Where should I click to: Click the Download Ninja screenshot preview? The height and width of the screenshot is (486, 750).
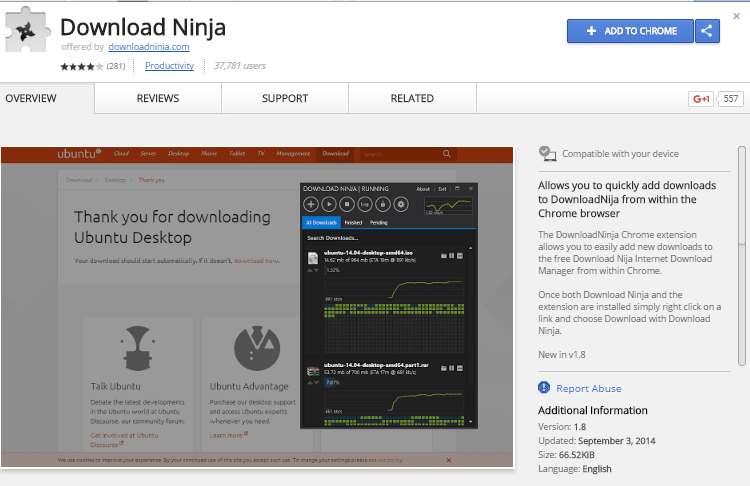[257, 305]
